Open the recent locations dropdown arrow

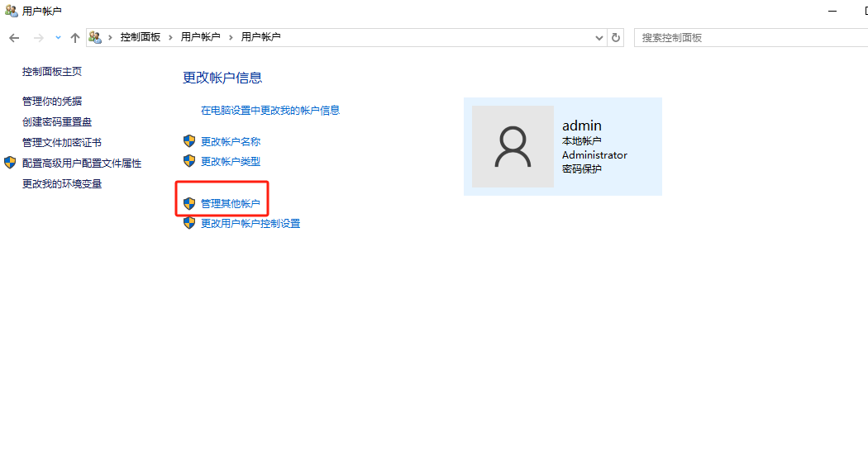(58, 38)
